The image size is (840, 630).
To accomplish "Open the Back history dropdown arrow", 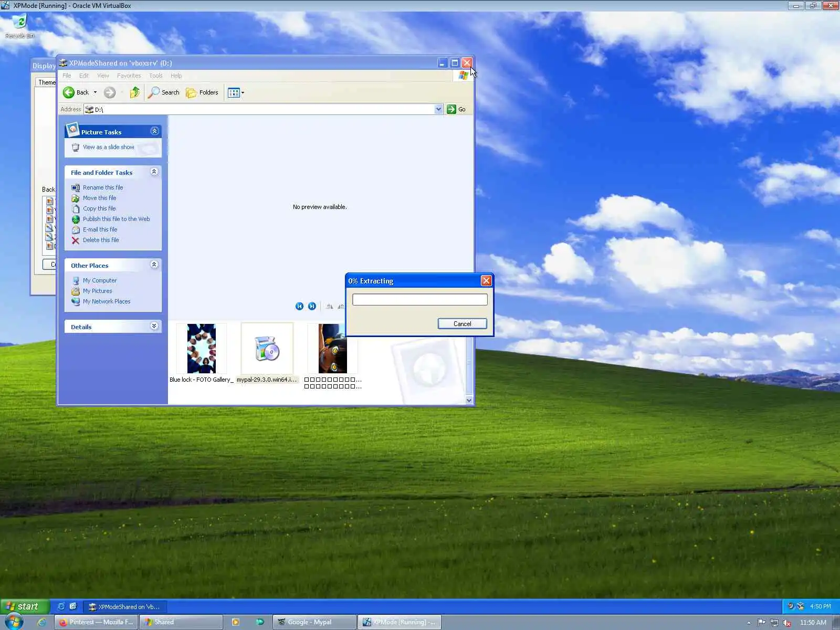I will 95,92.
